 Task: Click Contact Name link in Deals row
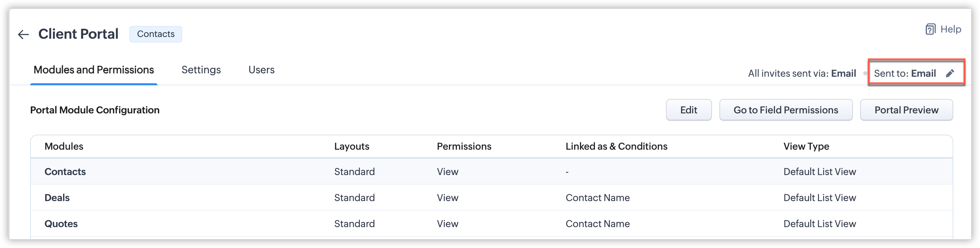[597, 198]
